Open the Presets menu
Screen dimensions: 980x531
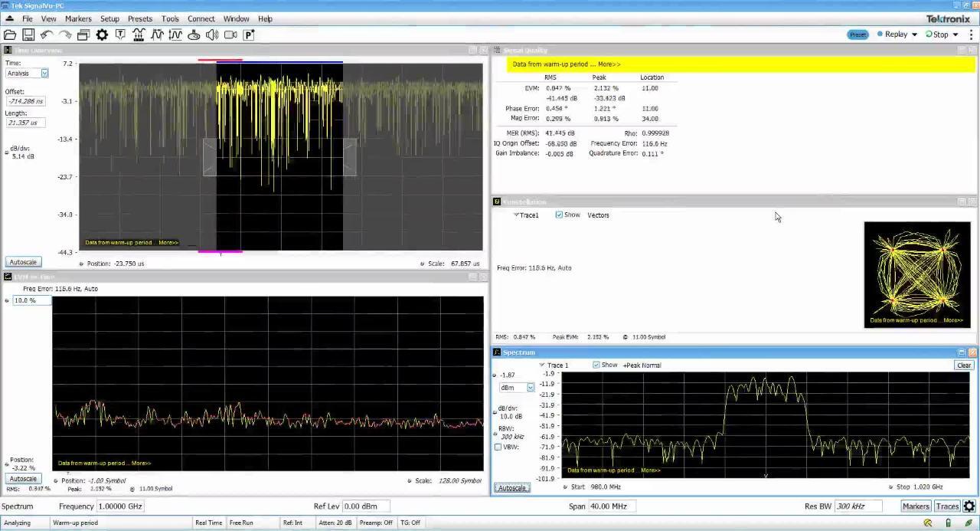[x=139, y=18]
